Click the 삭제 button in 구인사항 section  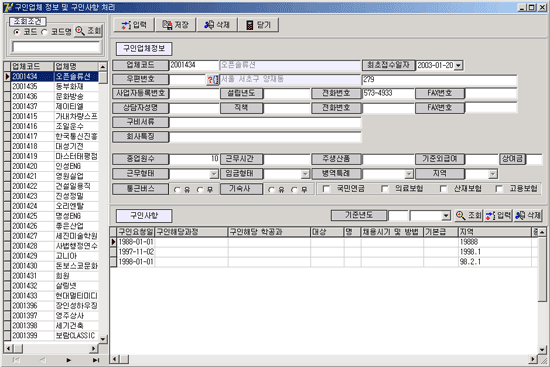click(x=528, y=215)
